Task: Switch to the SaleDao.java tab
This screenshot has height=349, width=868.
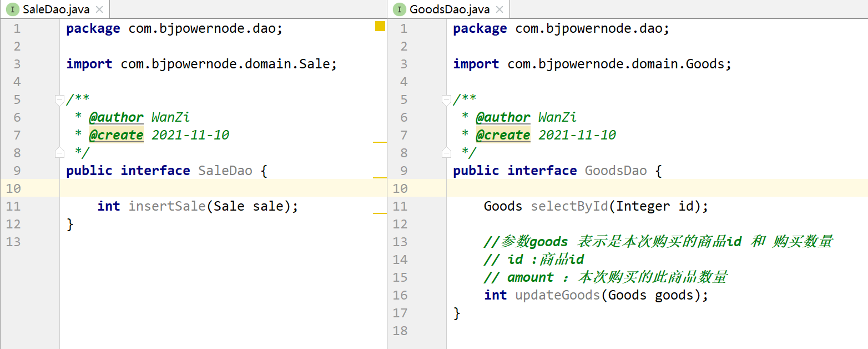Action: coord(54,9)
